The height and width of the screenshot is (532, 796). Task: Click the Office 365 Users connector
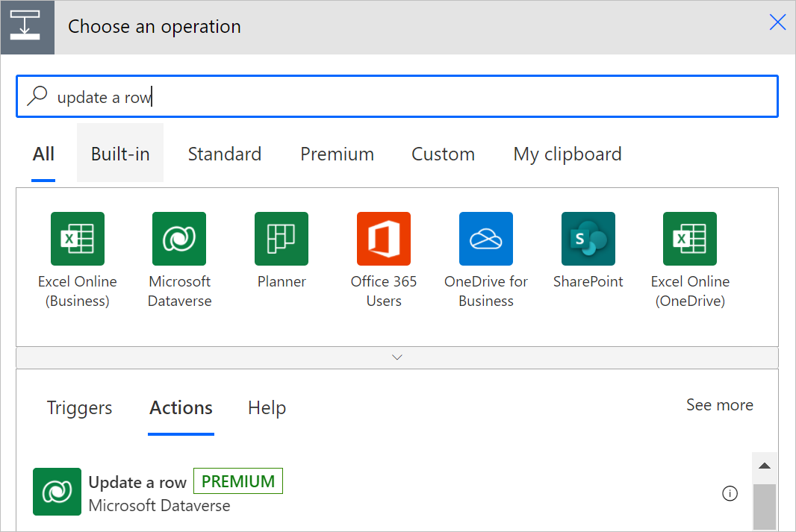click(383, 239)
